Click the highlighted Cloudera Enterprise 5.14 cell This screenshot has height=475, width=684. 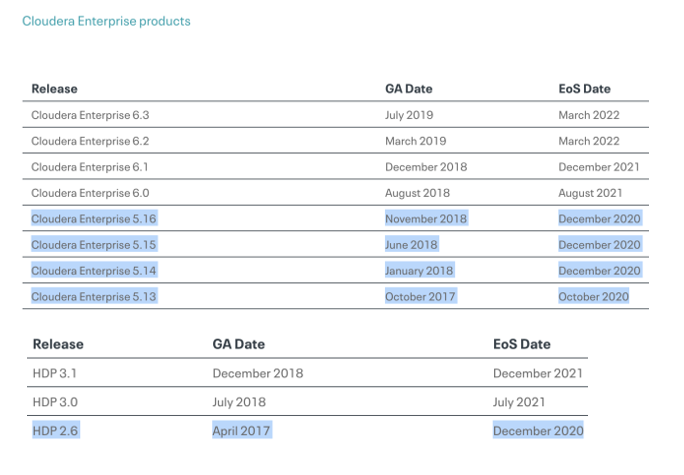coord(94,270)
